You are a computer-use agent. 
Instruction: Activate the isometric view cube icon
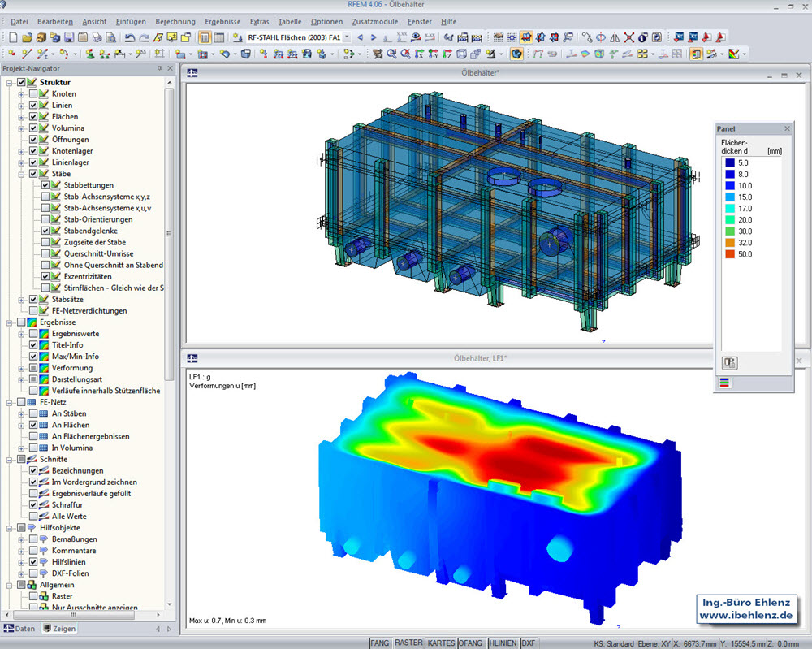coord(461,54)
